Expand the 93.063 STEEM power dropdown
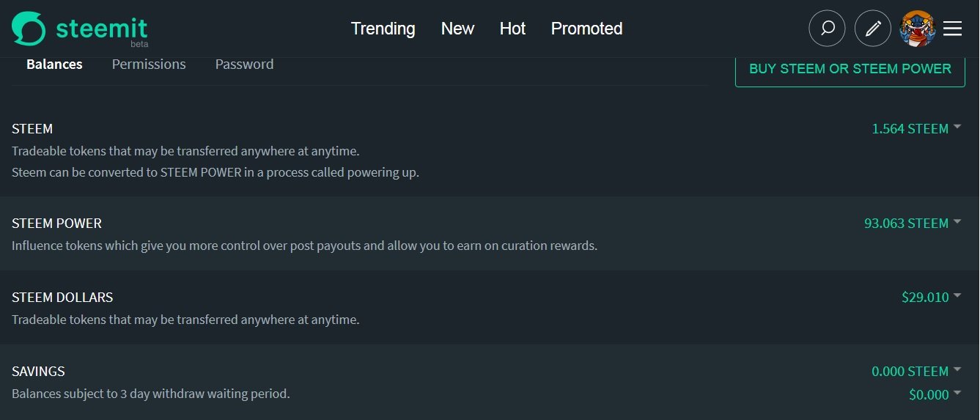Screen dimensions: 980x420 (x=913, y=223)
